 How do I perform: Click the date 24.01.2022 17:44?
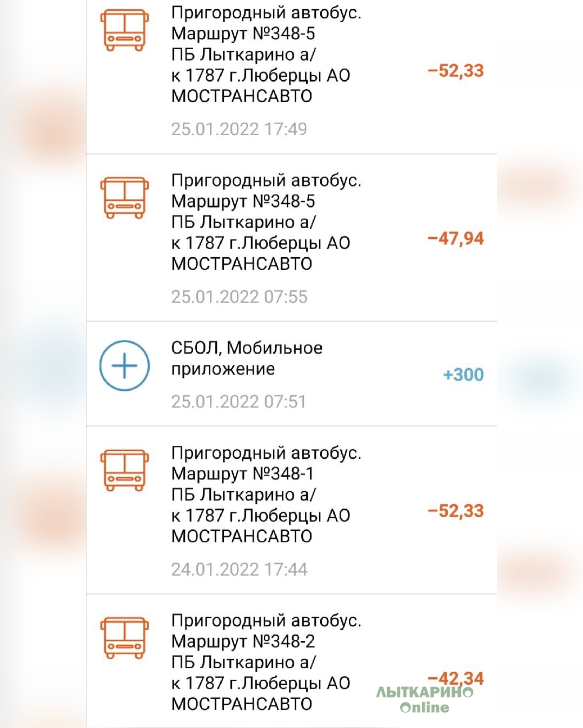(239, 569)
